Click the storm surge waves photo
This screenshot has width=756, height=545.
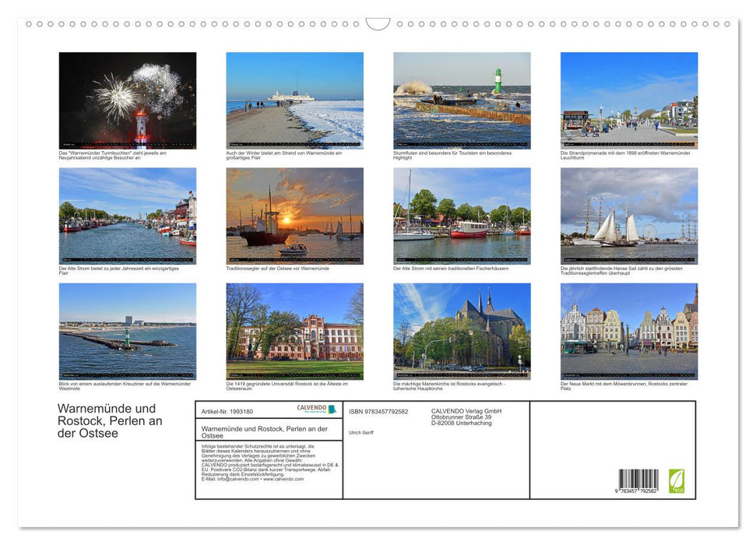461,99
